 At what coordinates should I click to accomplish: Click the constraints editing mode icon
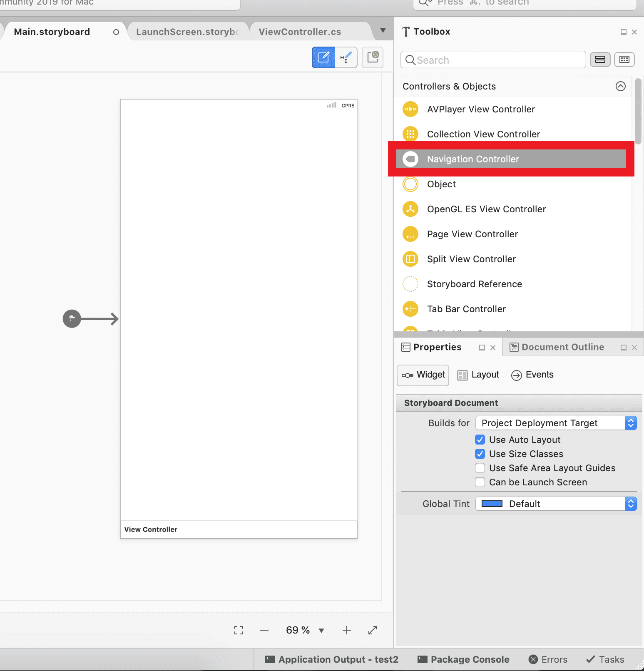346,57
